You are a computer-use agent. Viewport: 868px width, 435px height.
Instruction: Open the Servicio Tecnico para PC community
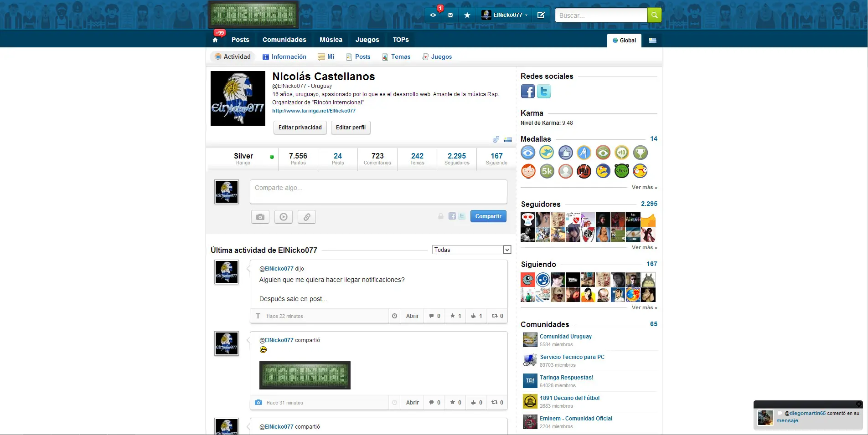(572, 357)
